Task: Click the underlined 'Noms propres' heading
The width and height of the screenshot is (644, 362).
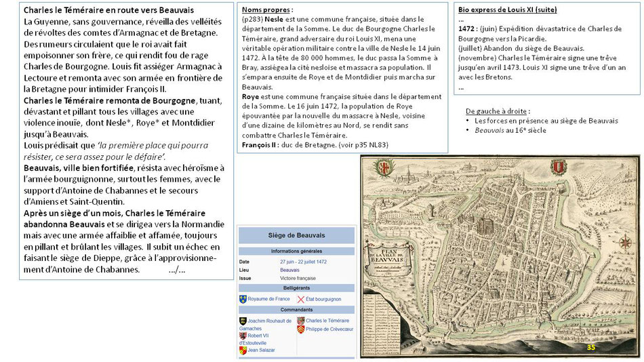Action: (266, 10)
